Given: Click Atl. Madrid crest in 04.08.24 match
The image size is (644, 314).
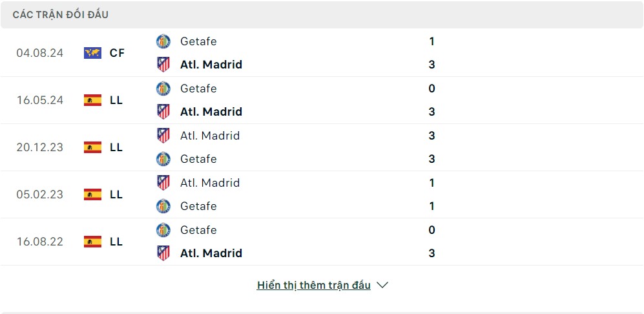Looking at the screenshot, I should coord(163,65).
